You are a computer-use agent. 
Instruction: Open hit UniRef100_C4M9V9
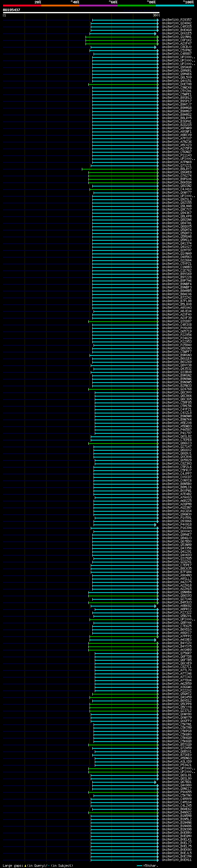(x=177, y=799)
